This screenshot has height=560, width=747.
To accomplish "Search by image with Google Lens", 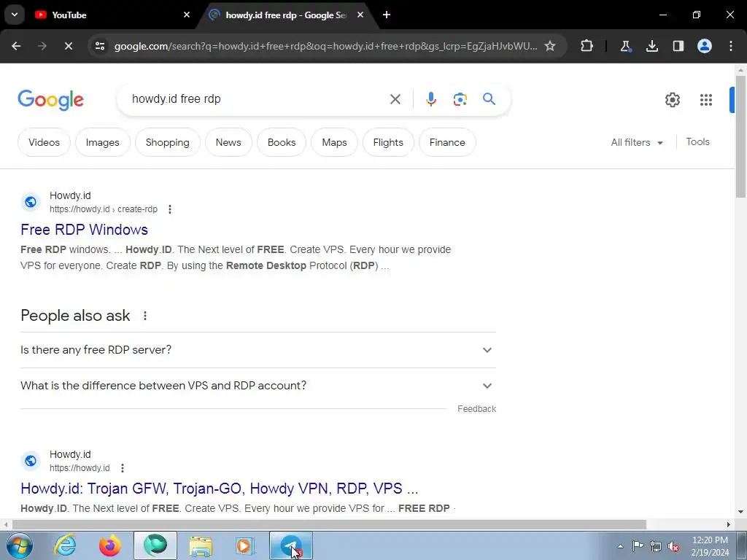I will (460, 99).
